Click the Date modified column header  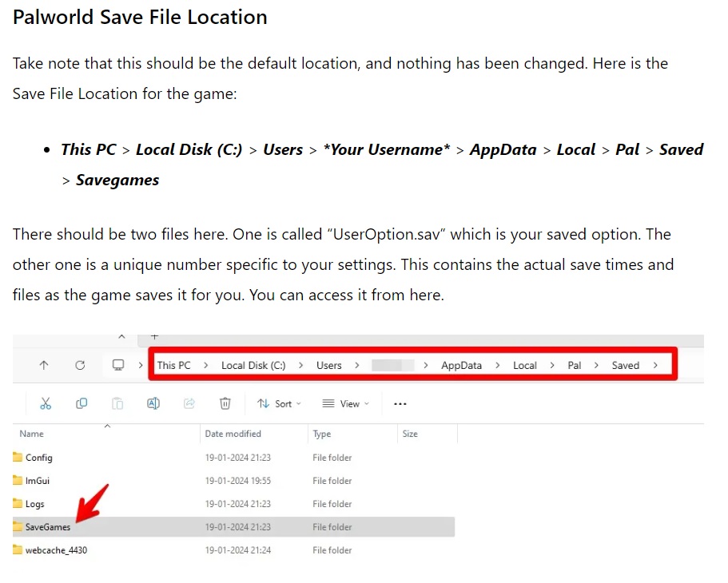pos(233,434)
